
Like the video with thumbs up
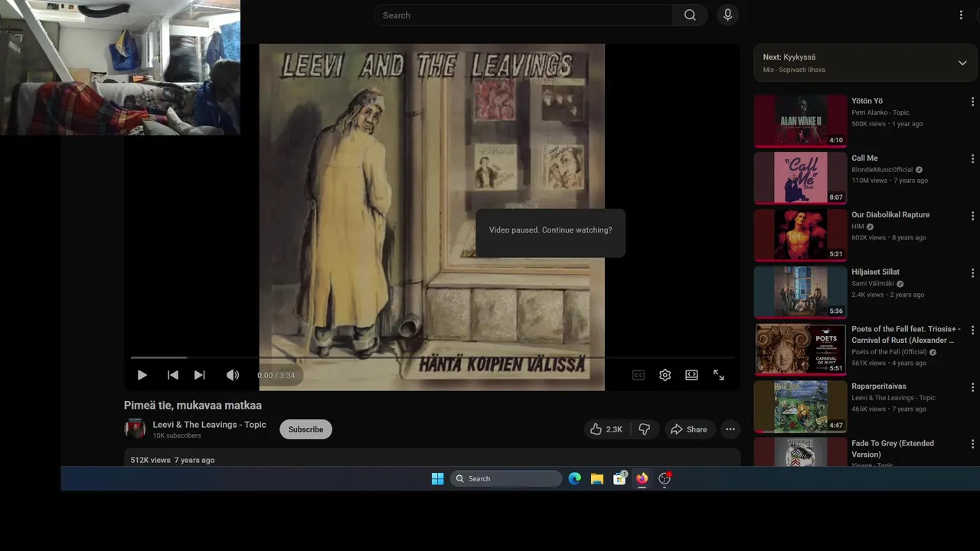pos(606,429)
